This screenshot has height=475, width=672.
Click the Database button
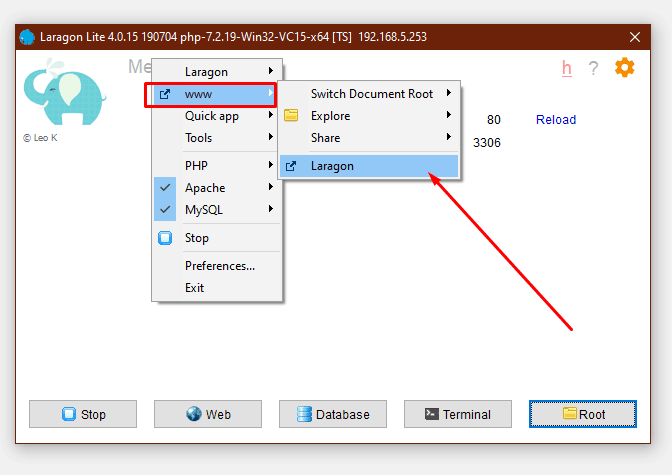[x=333, y=414]
